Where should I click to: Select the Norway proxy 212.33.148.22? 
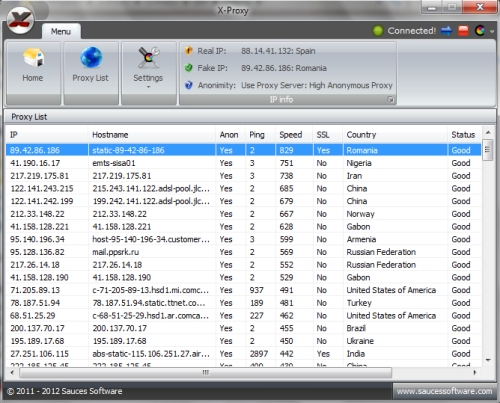pyautogui.click(x=243, y=214)
